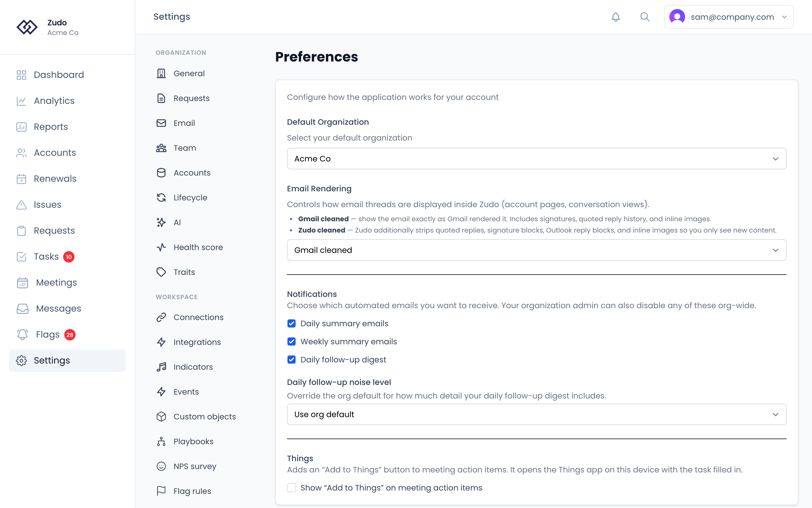Click the Analytics chart icon

[21, 101]
